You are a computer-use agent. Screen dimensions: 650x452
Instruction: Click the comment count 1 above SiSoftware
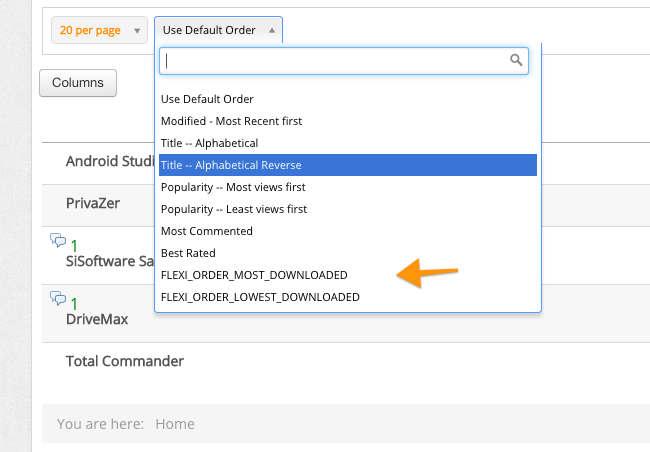(x=74, y=246)
